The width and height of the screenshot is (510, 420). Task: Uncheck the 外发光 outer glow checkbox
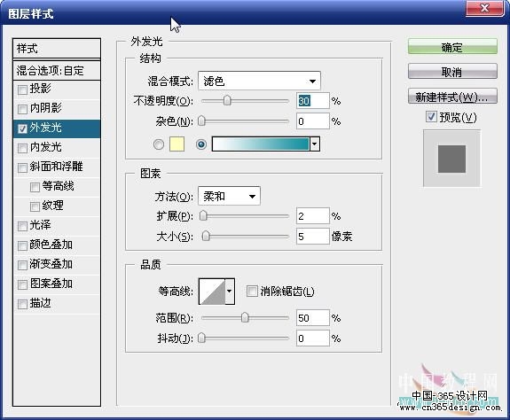[22, 128]
